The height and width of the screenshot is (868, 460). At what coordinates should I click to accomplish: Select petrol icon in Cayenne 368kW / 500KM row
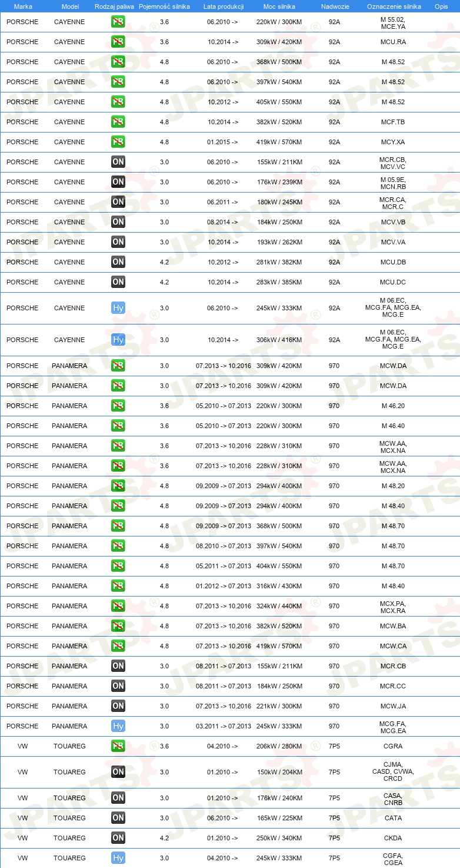point(118,62)
